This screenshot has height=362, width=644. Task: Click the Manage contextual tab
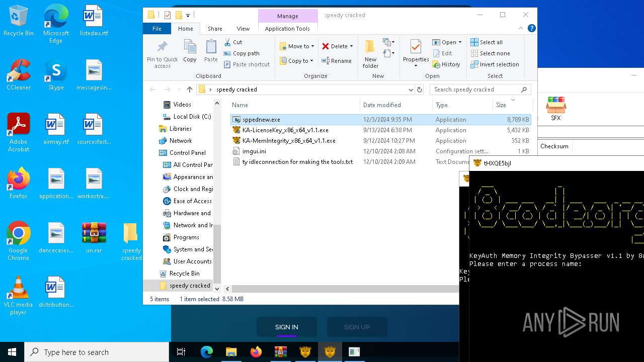pos(288,16)
